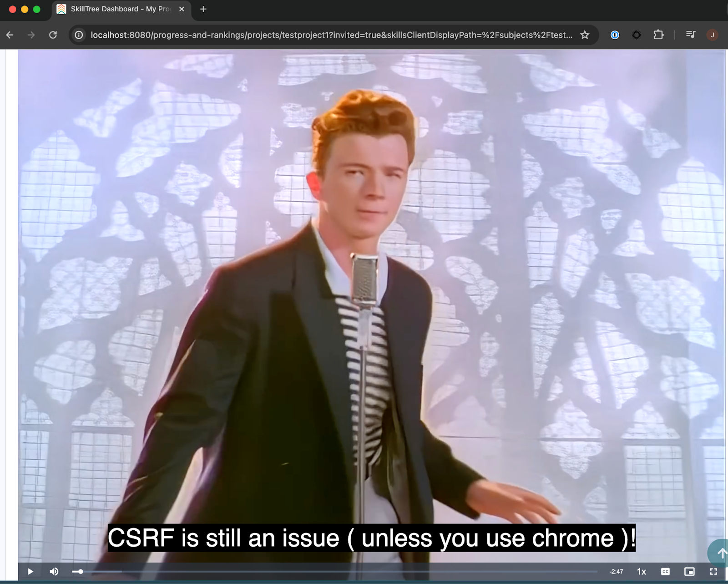This screenshot has width=728, height=584.
Task: View site information icon in address bar
Action: 79,35
